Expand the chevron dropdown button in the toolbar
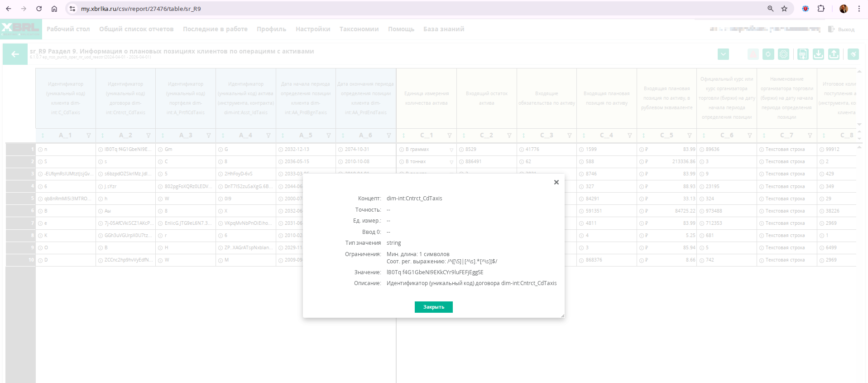The image size is (868, 383). [x=723, y=54]
